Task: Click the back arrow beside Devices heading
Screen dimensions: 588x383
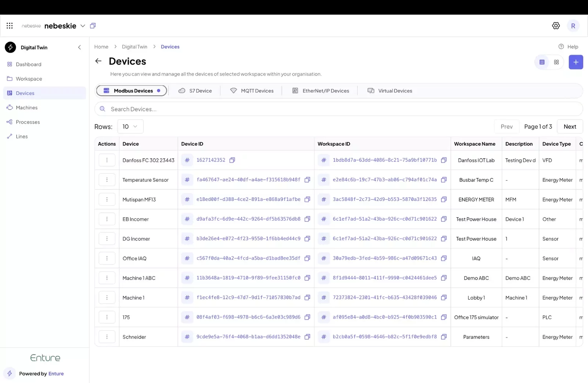Action: pyautogui.click(x=98, y=61)
